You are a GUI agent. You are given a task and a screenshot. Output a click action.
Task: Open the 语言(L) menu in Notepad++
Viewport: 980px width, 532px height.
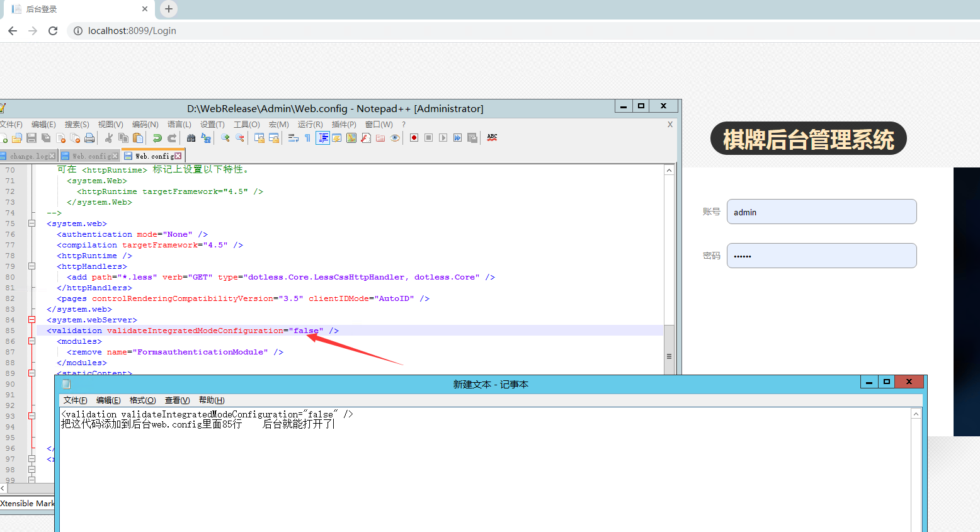tap(179, 125)
